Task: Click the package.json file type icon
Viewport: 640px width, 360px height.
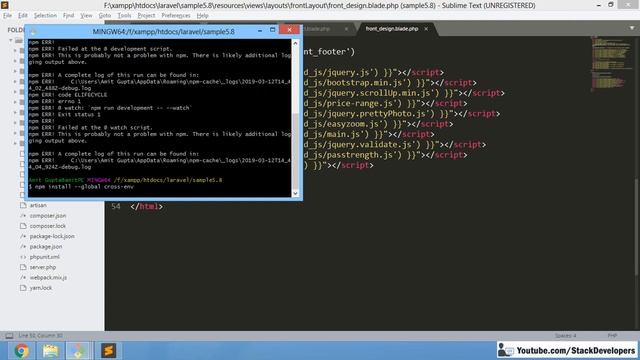Action: [23, 247]
